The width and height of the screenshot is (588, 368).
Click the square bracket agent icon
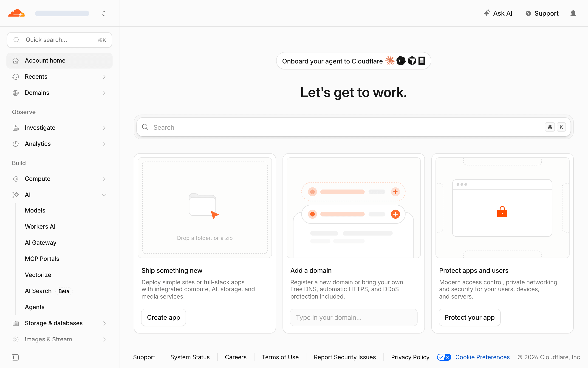[422, 60]
